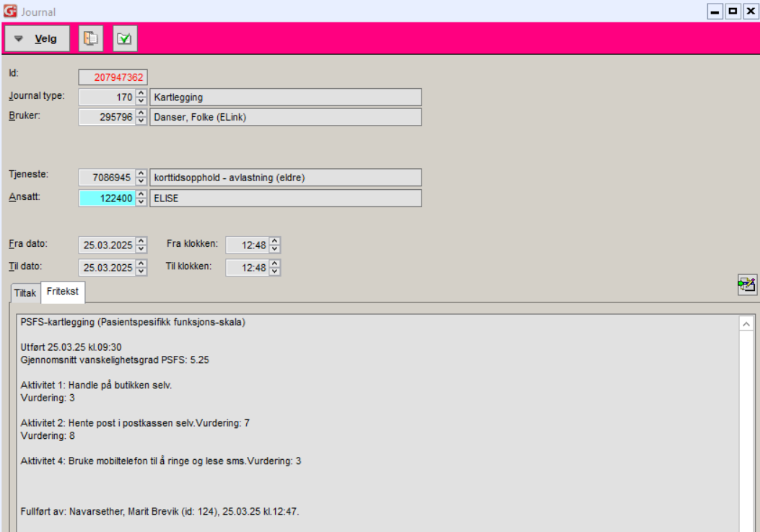
Task: Open the Ansatt lookup spinner
Action: (141, 198)
